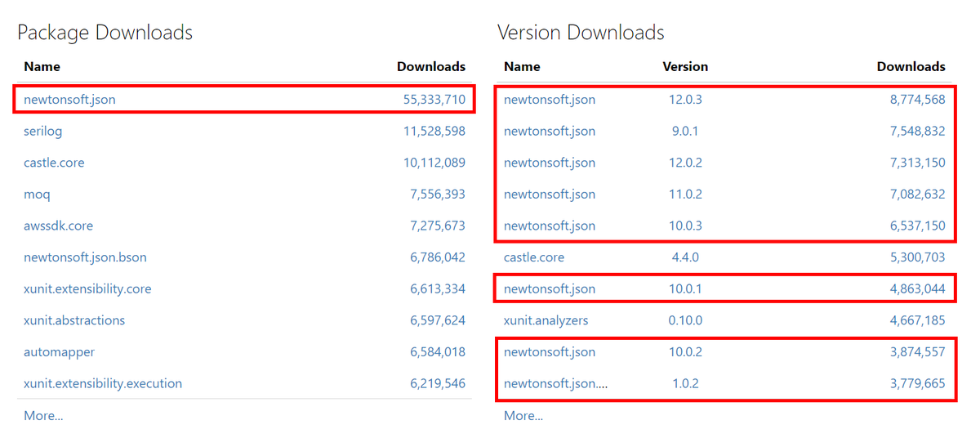Viewport: 980px width, 447px height.
Task: Open newtonsoft.json in the 11.0.2 row
Action: point(550,194)
